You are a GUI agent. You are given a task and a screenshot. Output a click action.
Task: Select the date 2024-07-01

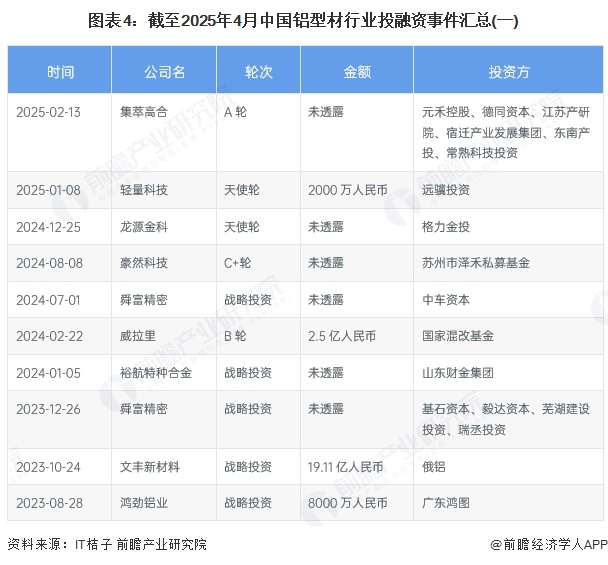(x=48, y=300)
